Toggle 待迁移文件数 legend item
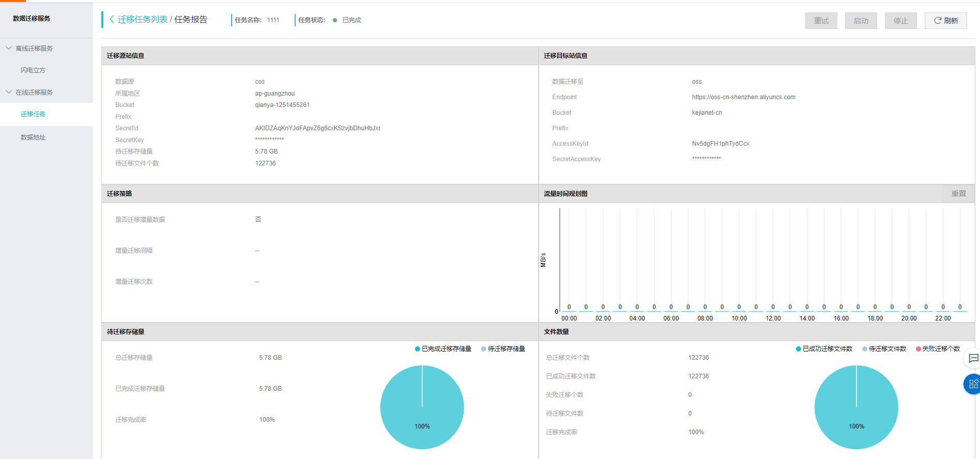 [x=884, y=349]
